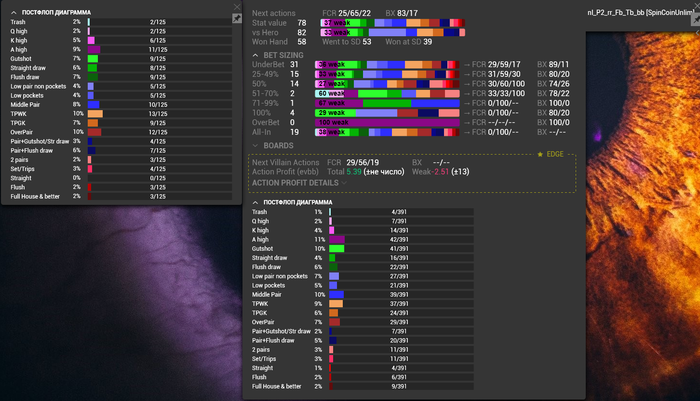
Task: Click the Won Hand 58 stat
Action: (x=279, y=42)
